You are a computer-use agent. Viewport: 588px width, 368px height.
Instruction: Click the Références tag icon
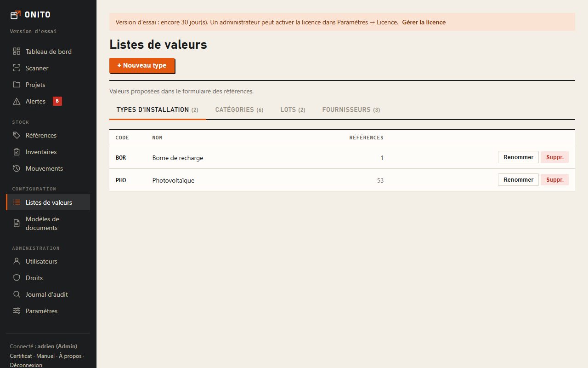(x=17, y=135)
